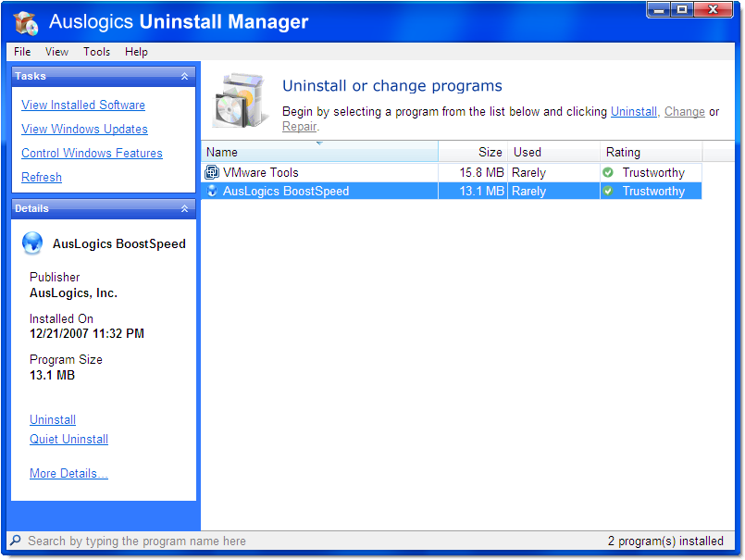The height and width of the screenshot is (560, 745).
Task: Click the BoostSpeed globe icon in Details
Action: coord(32,243)
